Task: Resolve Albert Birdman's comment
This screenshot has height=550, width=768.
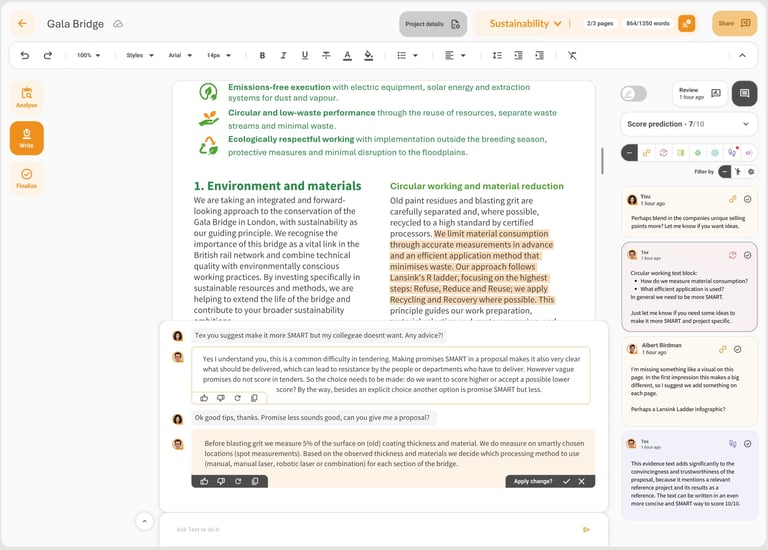Action: pyautogui.click(x=738, y=349)
